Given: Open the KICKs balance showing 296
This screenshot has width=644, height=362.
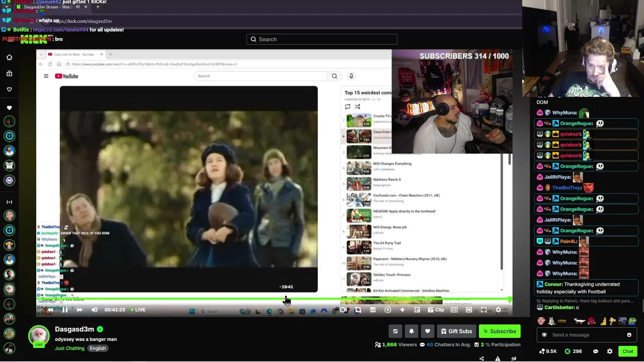Looking at the screenshot, I should click(x=573, y=351).
